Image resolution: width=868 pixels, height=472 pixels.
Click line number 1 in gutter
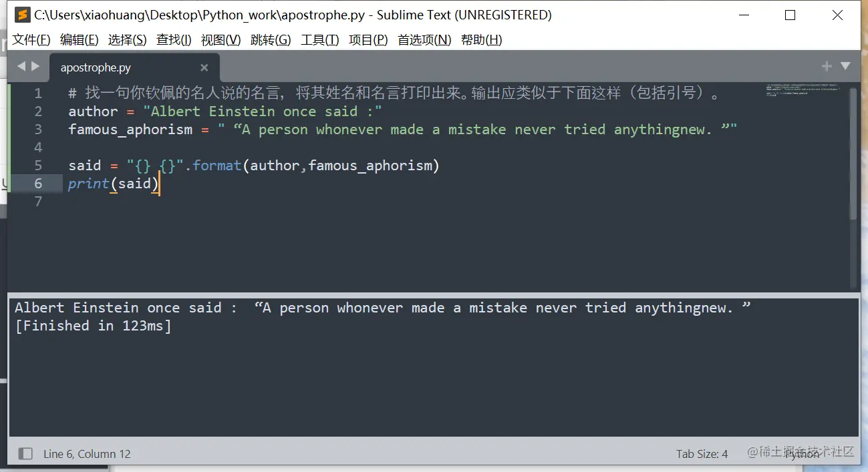tap(38, 93)
